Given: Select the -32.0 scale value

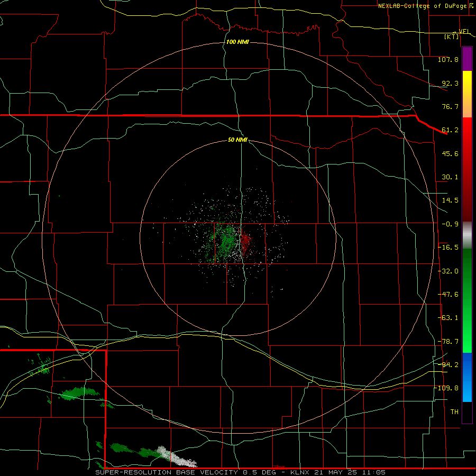Looking at the screenshot, I should pyautogui.click(x=448, y=271).
